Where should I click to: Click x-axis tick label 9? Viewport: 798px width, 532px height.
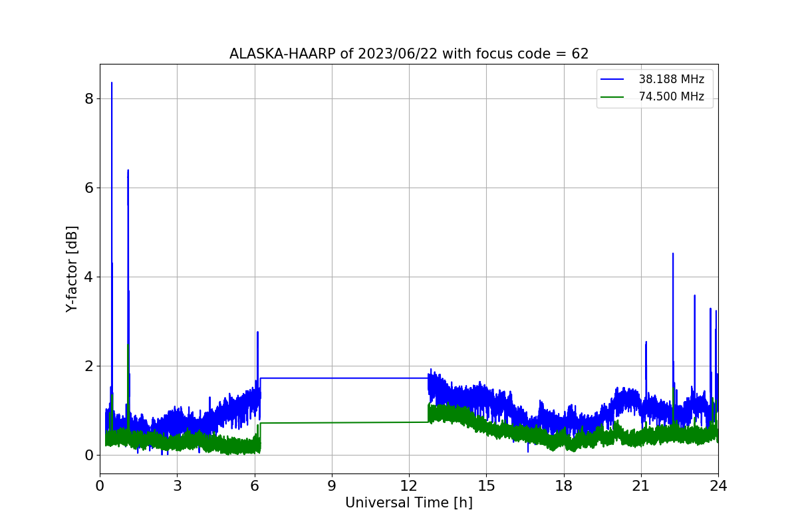point(332,485)
